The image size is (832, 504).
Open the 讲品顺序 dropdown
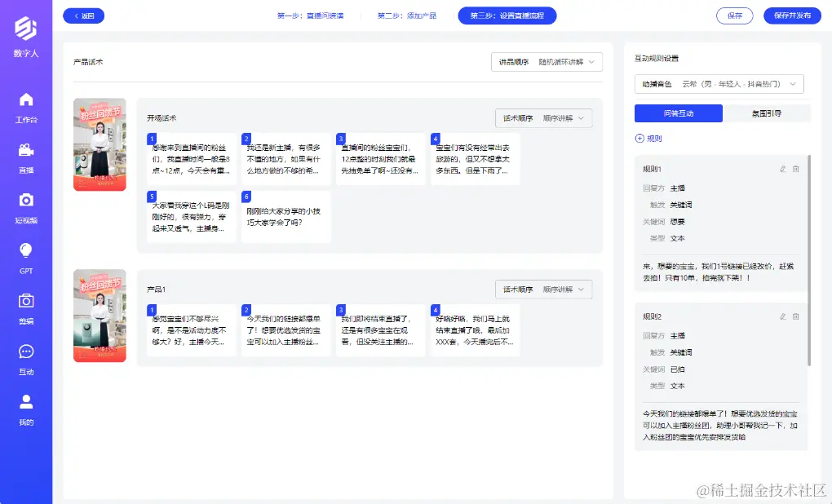pyautogui.click(x=547, y=62)
